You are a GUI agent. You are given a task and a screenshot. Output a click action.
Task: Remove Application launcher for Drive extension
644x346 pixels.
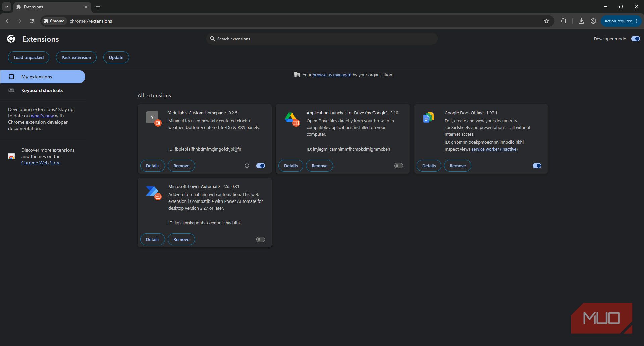(x=319, y=166)
